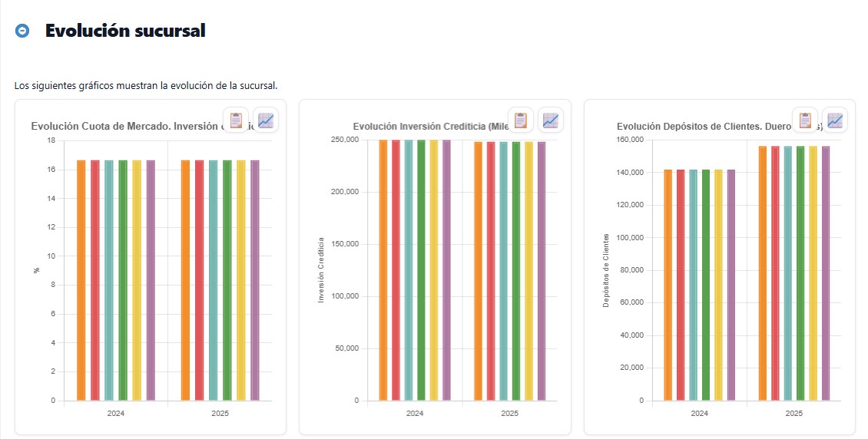Click the vertical 'Inversión Crediticia' axis label
Screen dimensions: 868x439
coord(321,270)
